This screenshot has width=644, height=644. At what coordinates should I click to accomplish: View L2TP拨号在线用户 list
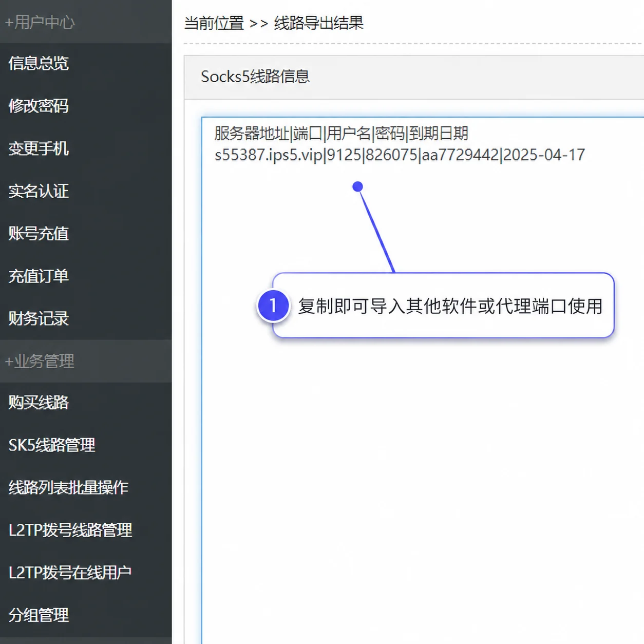70,572
